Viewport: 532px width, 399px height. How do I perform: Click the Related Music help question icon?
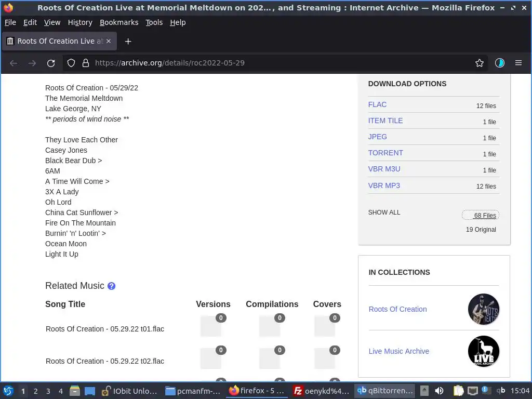point(111,286)
